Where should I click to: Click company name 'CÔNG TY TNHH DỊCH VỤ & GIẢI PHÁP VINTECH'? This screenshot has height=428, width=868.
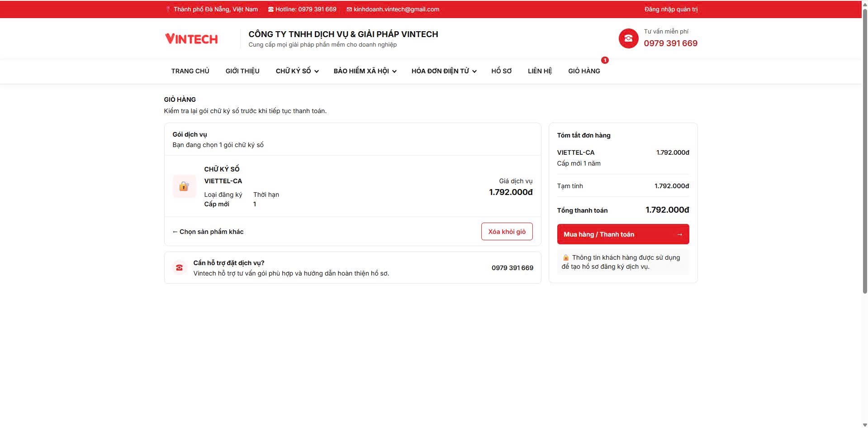pos(343,34)
